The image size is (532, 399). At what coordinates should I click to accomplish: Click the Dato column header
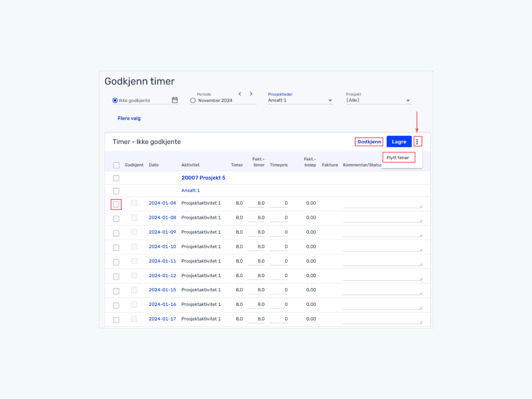coord(154,165)
